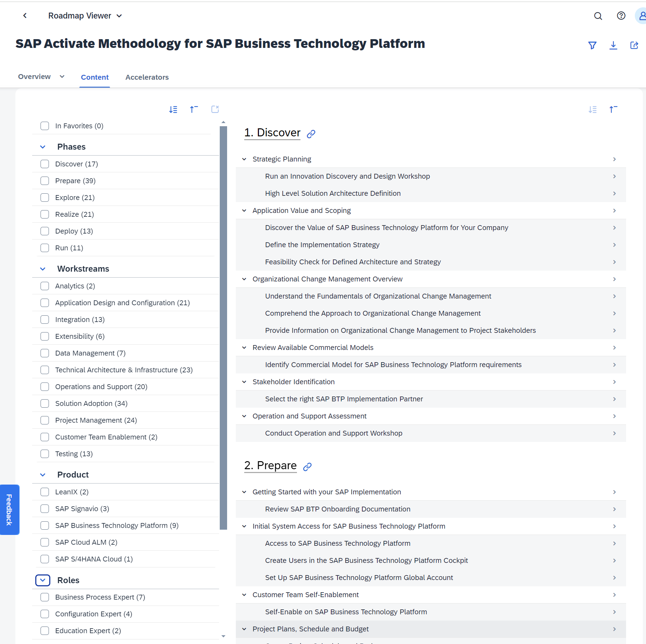646x644 pixels.
Task: Switch to the Overview tab
Action: tap(34, 77)
